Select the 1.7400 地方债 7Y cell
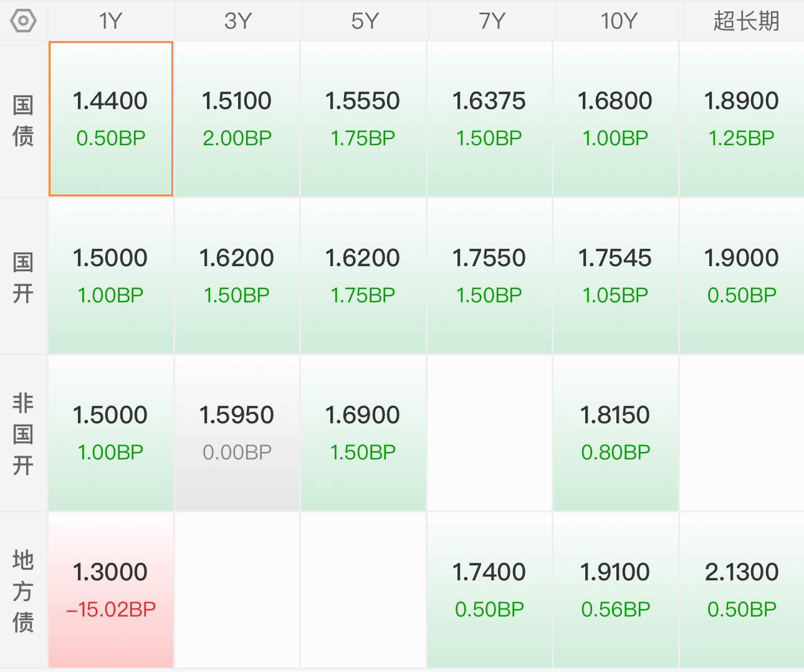 489,590
